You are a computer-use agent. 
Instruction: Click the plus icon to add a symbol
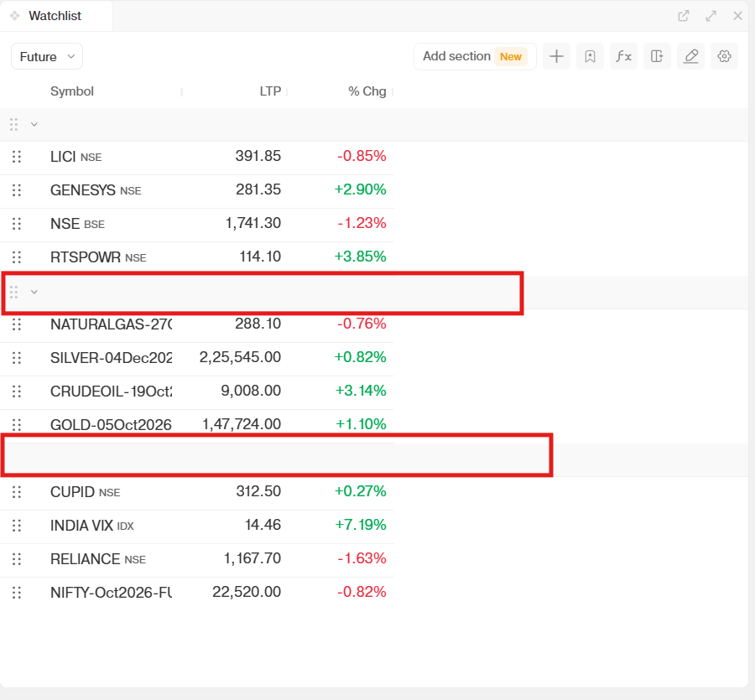pos(556,56)
